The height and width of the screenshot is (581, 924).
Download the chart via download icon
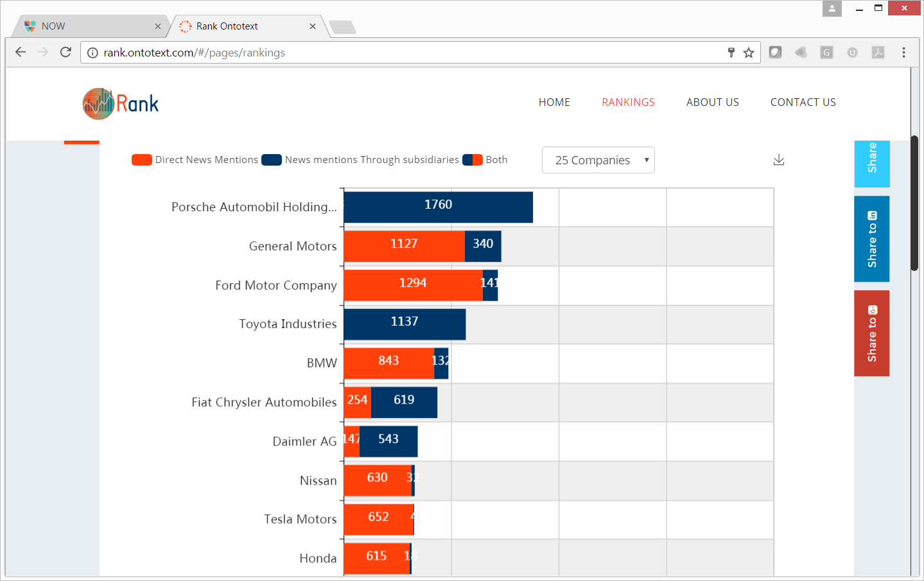tap(779, 160)
